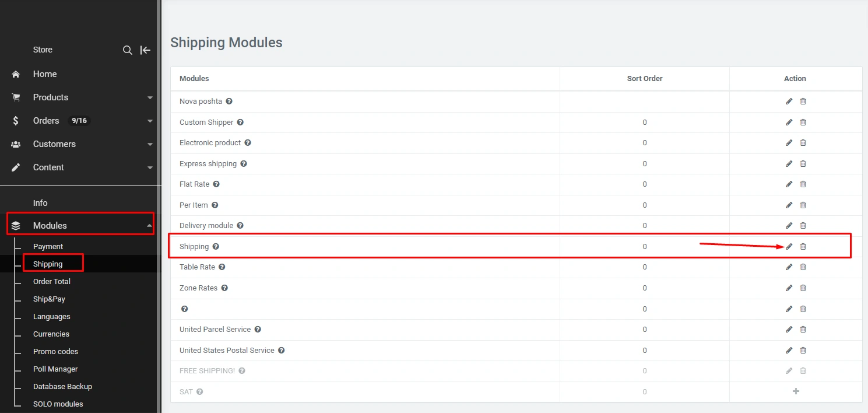Collapse the sidebar with the arrow icon
The image size is (868, 413).
(x=145, y=50)
